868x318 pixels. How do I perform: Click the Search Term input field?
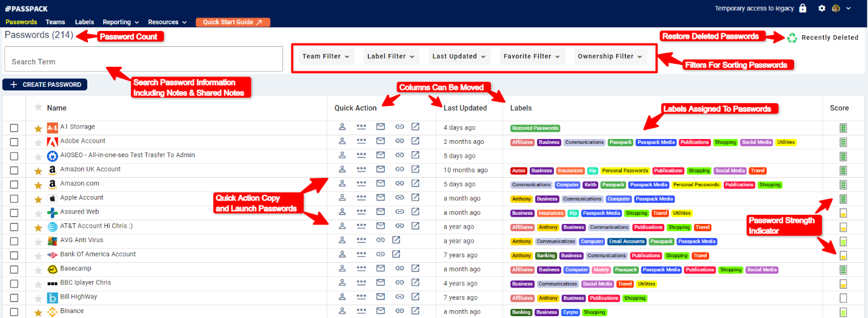pos(144,59)
